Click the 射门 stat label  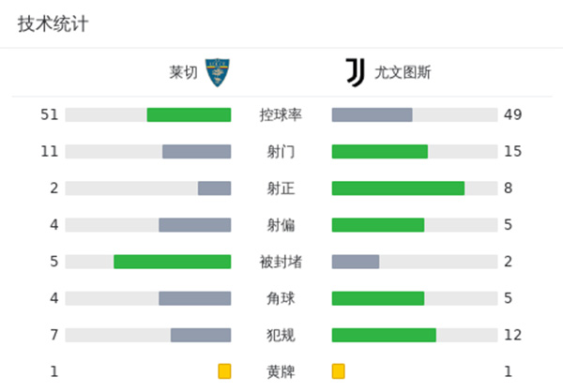coord(281,152)
